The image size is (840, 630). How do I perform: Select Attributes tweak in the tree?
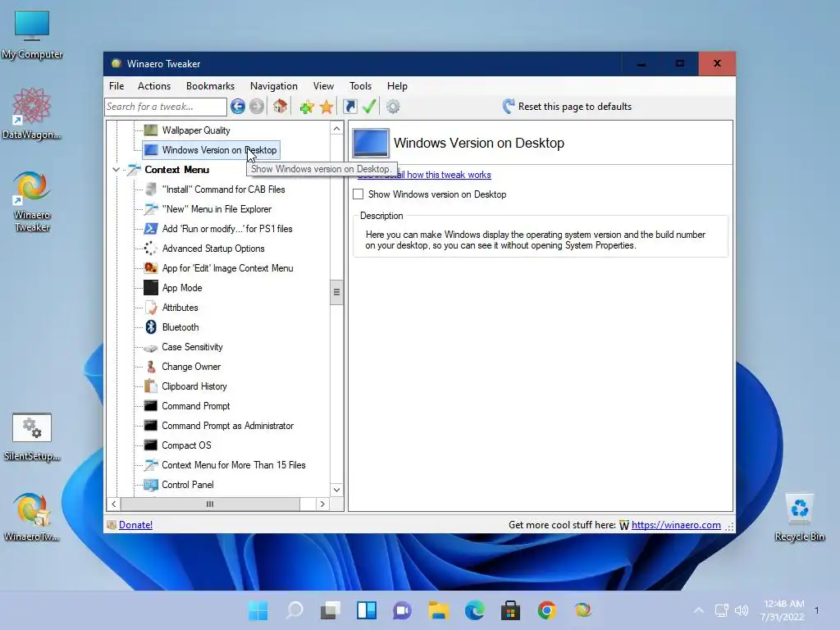click(x=180, y=308)
